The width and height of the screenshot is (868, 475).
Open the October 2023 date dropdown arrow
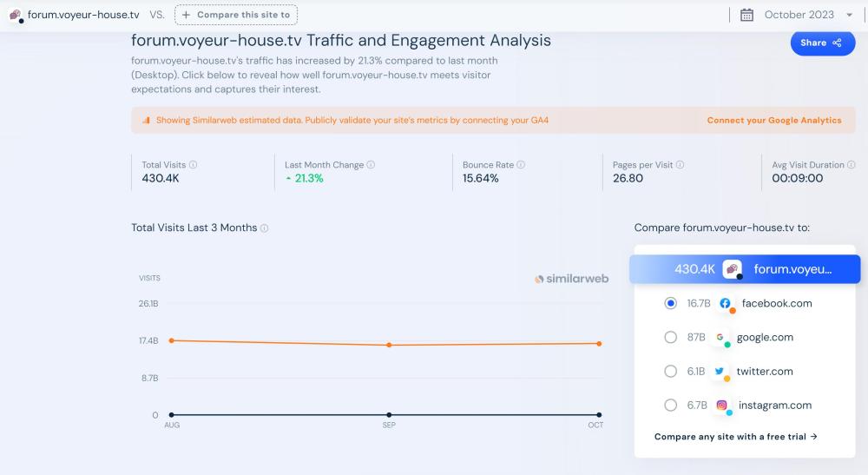849,15
